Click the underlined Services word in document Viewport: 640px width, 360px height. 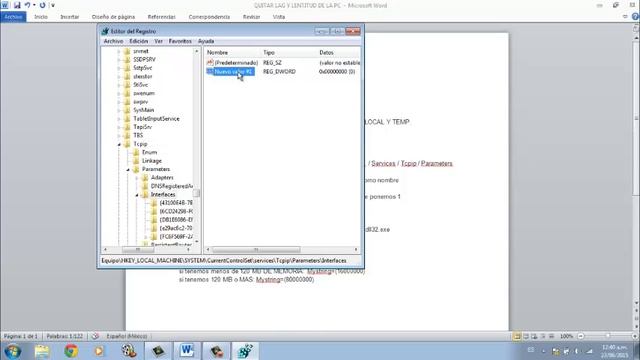coord(383,163)
